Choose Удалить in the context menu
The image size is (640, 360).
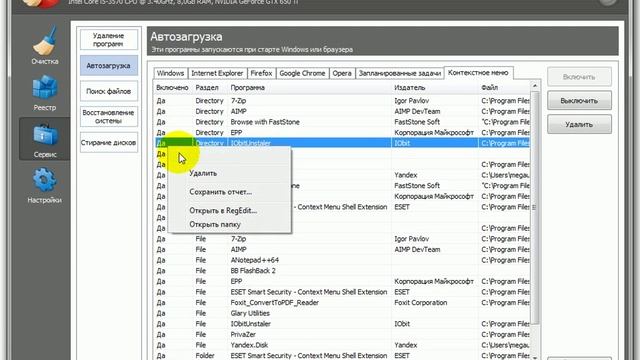pos(230,173)
